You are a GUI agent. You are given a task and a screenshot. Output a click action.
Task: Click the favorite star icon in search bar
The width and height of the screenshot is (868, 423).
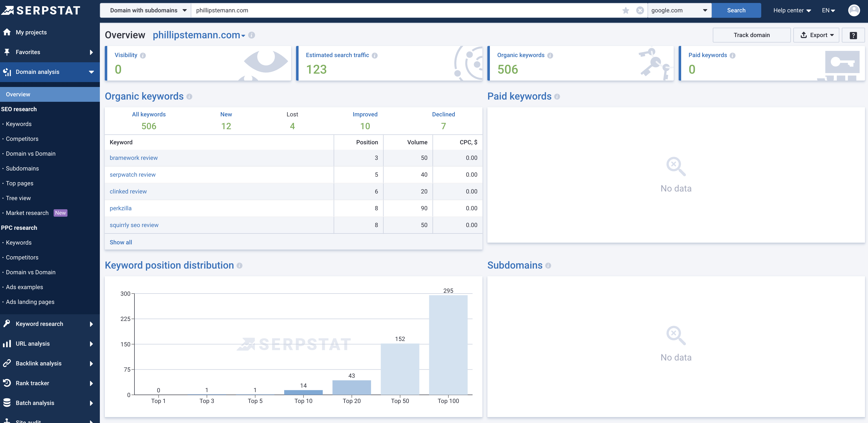(626, 10)
